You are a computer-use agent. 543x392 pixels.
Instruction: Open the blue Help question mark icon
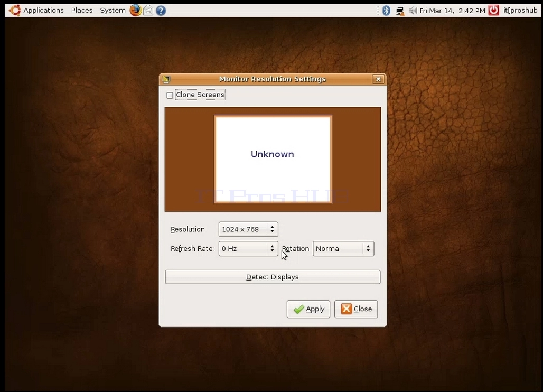point(161,11)
